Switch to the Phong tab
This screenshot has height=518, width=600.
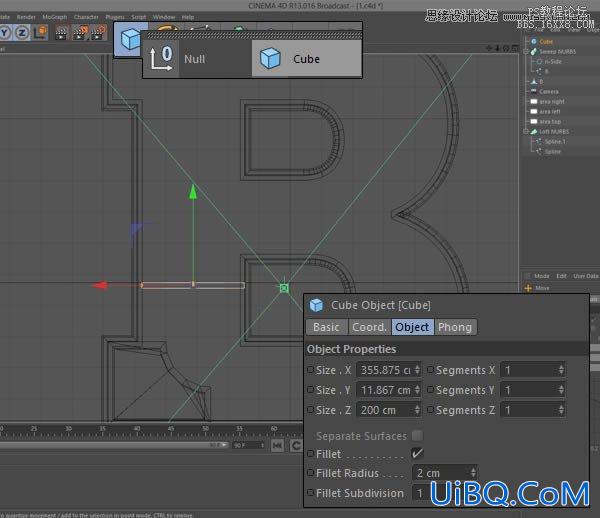point(455,327)
